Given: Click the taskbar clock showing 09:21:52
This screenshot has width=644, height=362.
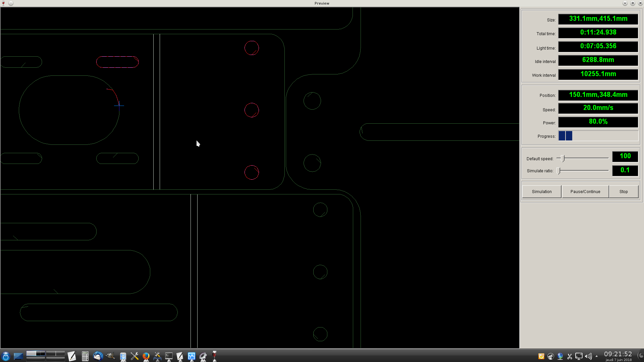Looking at the screenshot, I should pos(618,355).
